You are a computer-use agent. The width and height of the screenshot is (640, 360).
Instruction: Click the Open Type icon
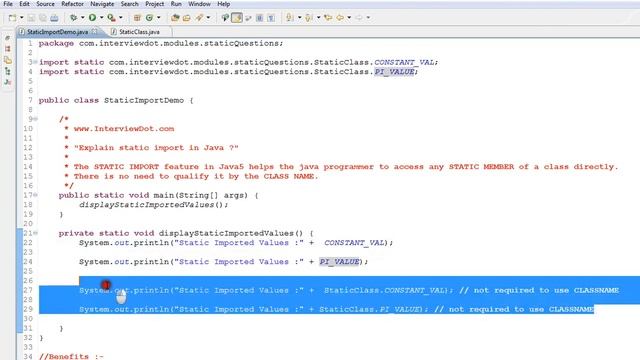point(175,18)
